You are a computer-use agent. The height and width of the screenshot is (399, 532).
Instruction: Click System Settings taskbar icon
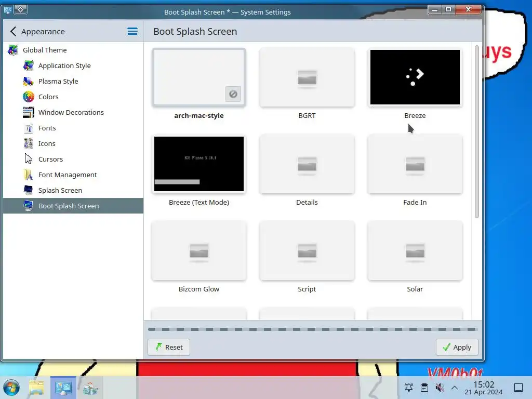point(63,388)
